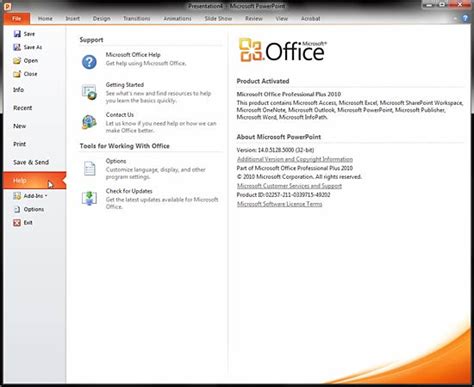The image size is (474, 387).
Task: Switch to the Home ribbon tab
Action: point(45,19)
